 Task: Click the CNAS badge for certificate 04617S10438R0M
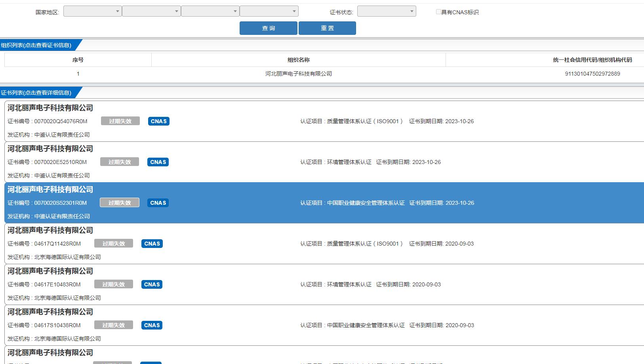click(152, 325)
